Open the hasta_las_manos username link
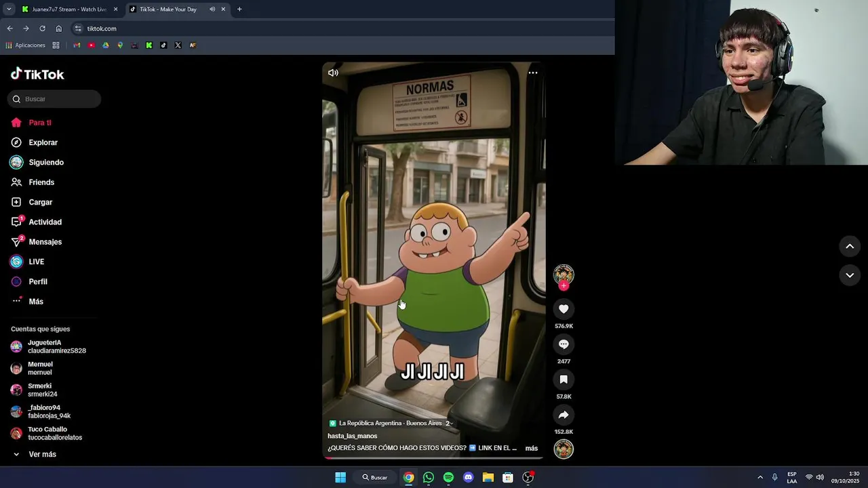Image resolution: width=868 pixels, height=488 pixels. click(x=353, y=436)
